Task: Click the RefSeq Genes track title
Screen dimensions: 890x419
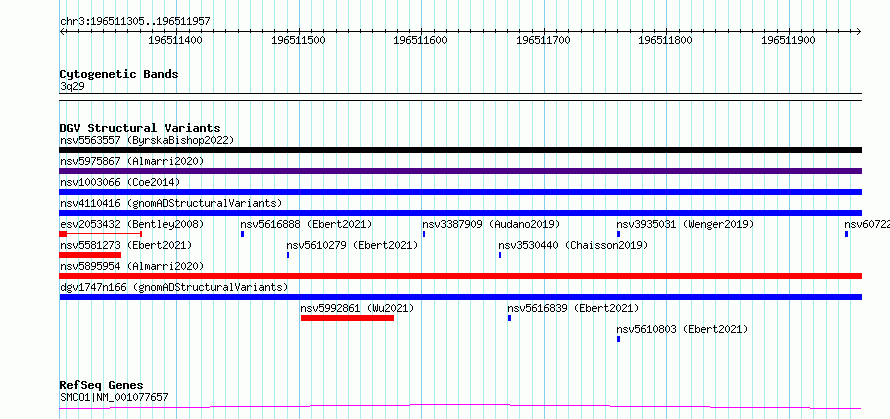Action: pyautogui.click(x=101, y=385)
